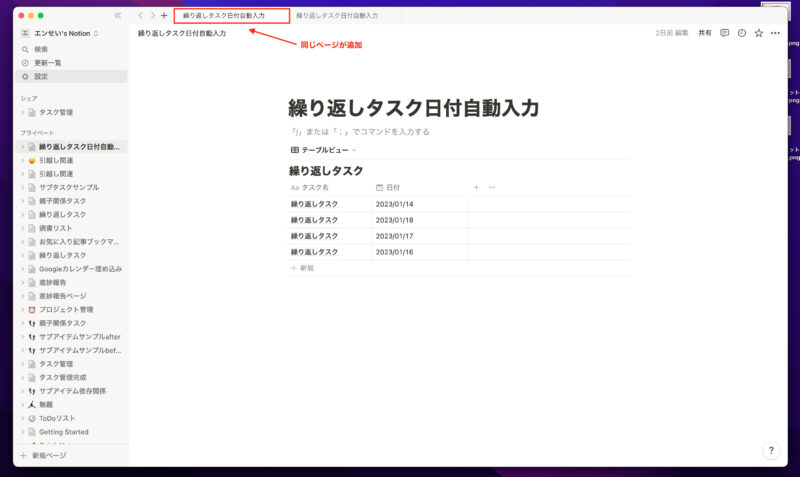Add a property column with the plus icon
This screenshot has width=800, height=477.
[476, 187]
